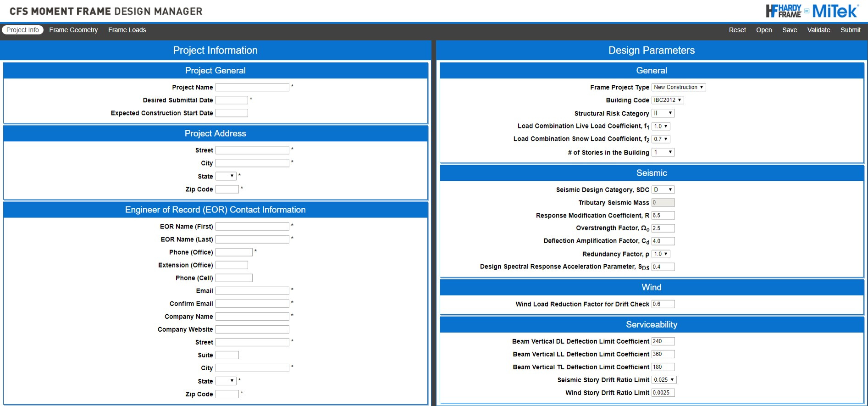
Task: Click the Confirm Email field
Action: 252,303
